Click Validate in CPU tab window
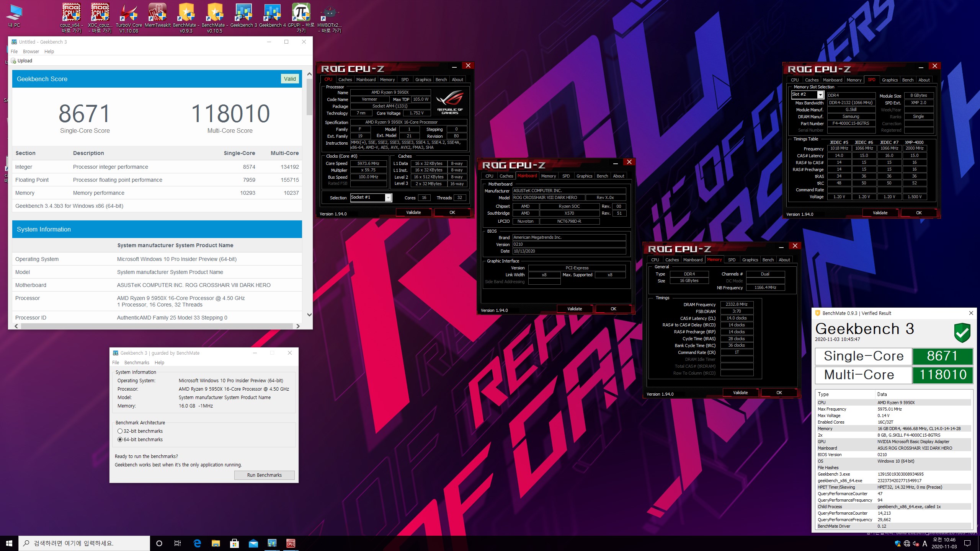The height and width of the screenshot is (551, 980). pos(413,212)
